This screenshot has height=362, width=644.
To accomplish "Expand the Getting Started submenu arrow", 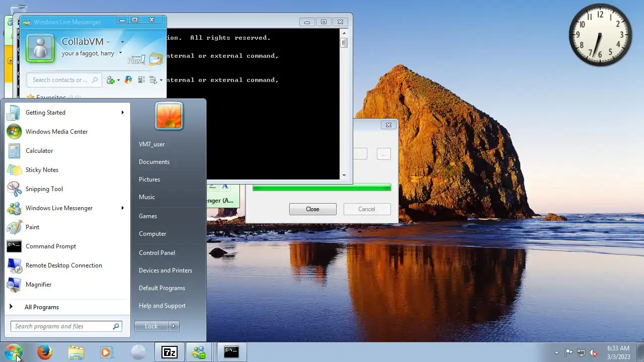I will point(122,113).
